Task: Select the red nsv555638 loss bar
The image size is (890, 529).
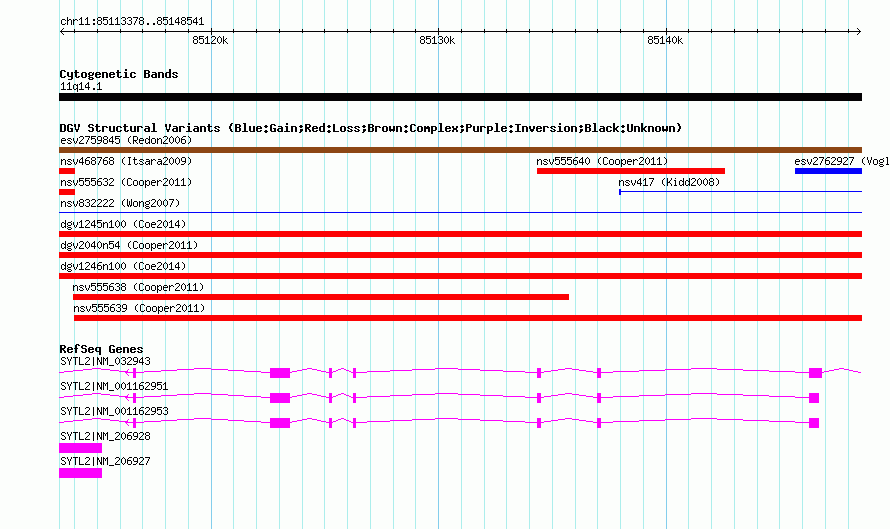Action: pos(321,297)
